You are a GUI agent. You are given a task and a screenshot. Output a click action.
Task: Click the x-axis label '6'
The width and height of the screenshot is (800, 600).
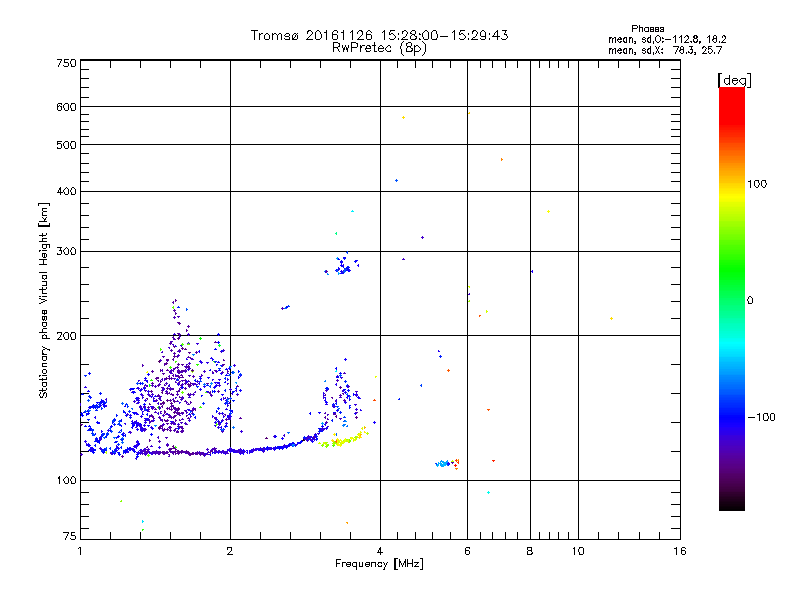[x=467, y=551]
